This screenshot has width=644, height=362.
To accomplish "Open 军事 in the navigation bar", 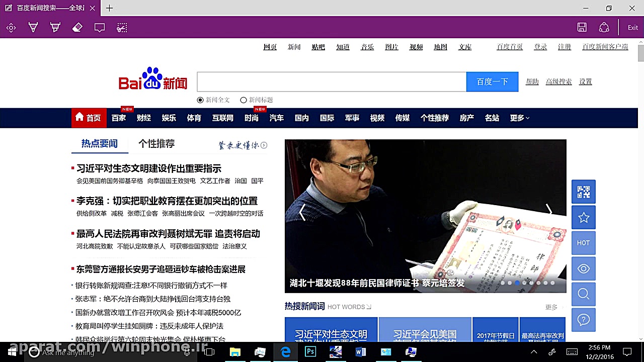I will pyautogui.click(x=352, y=118).
